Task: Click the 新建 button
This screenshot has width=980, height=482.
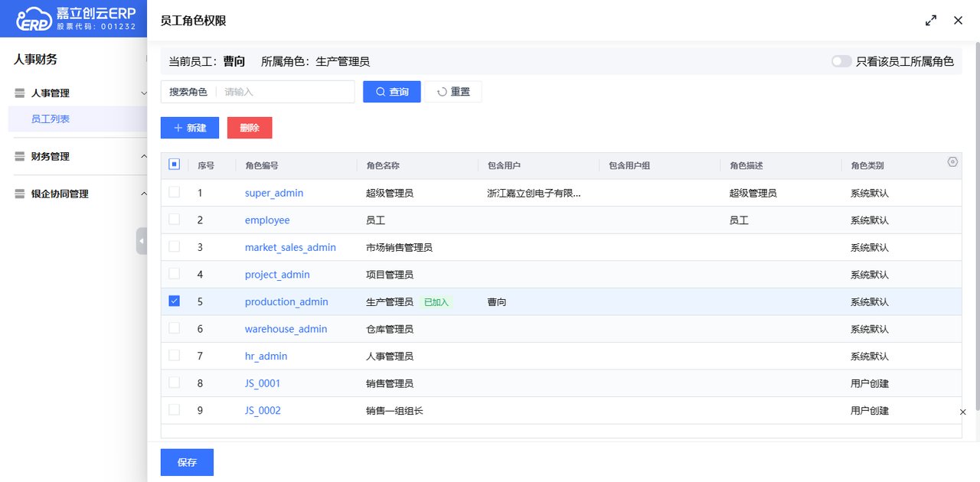Action: 190,128
